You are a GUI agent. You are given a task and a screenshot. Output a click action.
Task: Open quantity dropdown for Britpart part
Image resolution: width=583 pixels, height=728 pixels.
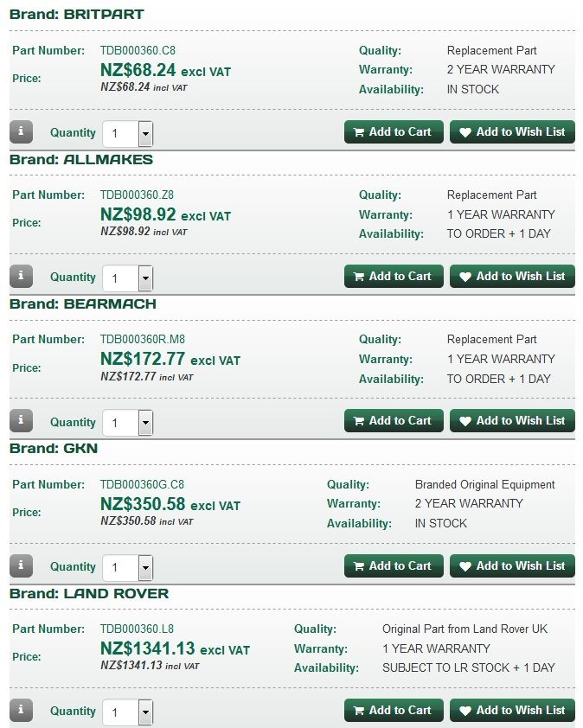(145, 134)
